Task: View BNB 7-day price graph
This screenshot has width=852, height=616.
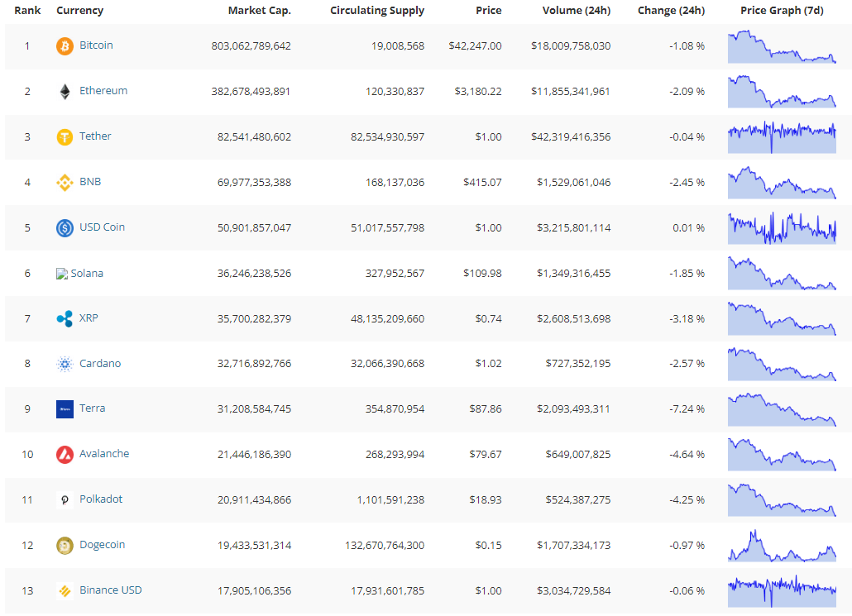Action: (x=782, y=183)
